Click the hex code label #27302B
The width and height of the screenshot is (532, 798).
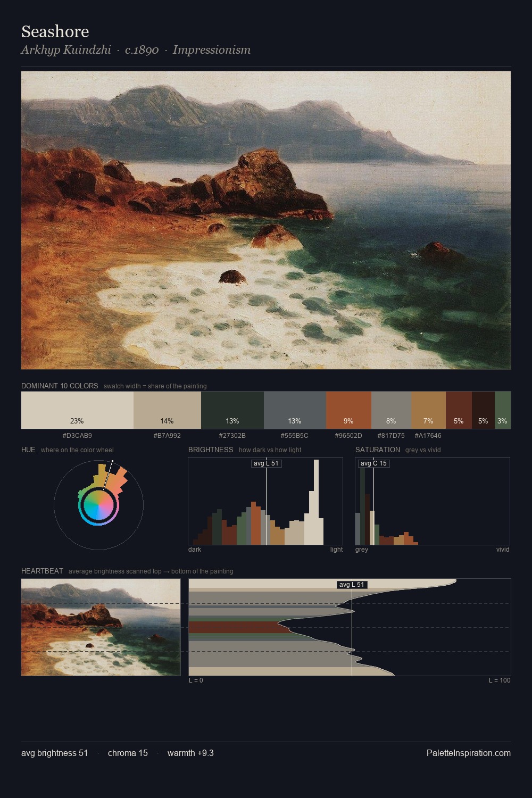tap(232, 436)
